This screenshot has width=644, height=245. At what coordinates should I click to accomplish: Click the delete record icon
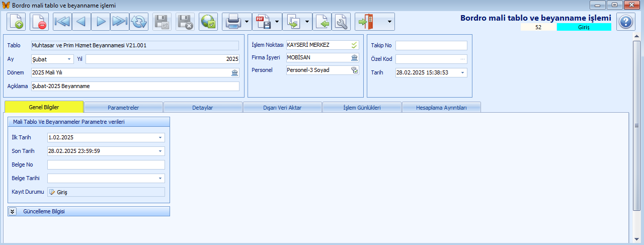coord(39,22)
